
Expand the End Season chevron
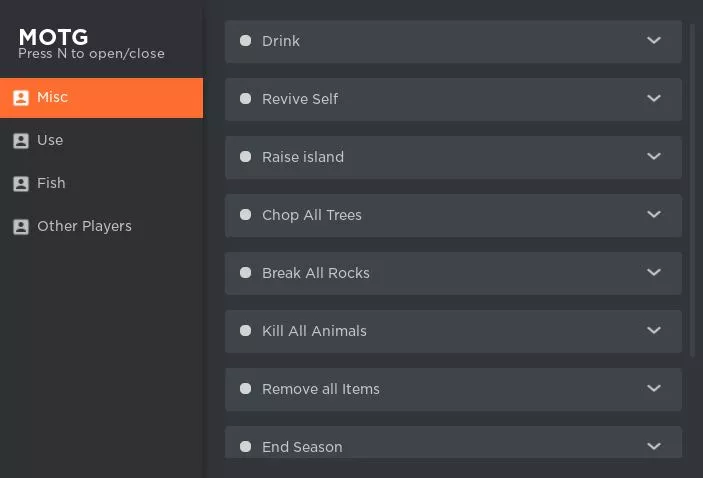pos(654,446)
